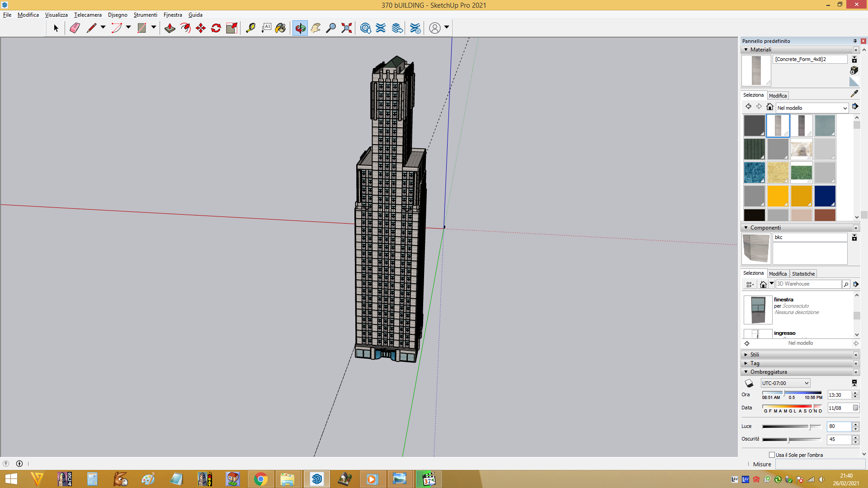Activate the Move tool
Screen dimensions: 868x488
[x=201, y=28]
